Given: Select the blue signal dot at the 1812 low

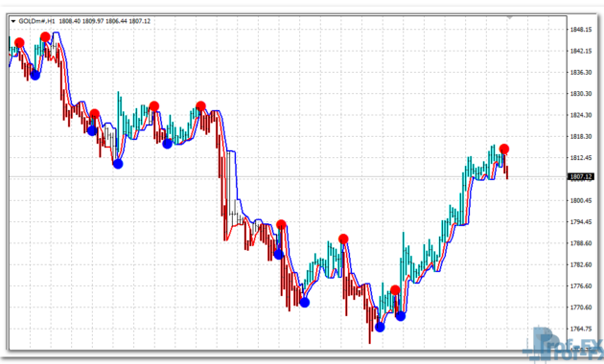Looking at the screenshot, I should tap(118, 164).
